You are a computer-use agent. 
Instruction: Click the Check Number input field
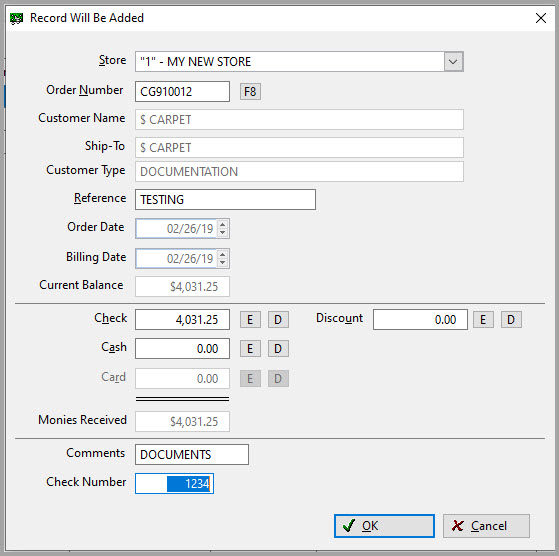pyautogui.click(x=174, y=484)
